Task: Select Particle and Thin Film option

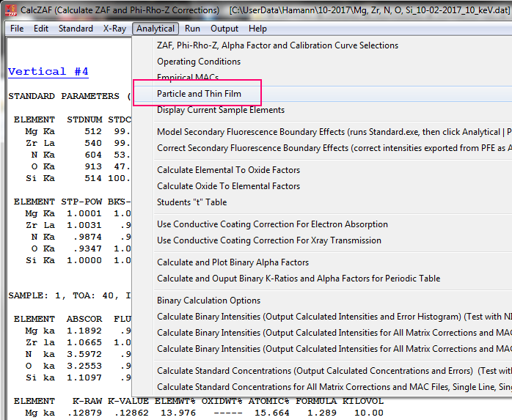Action: tap(199, 94)
